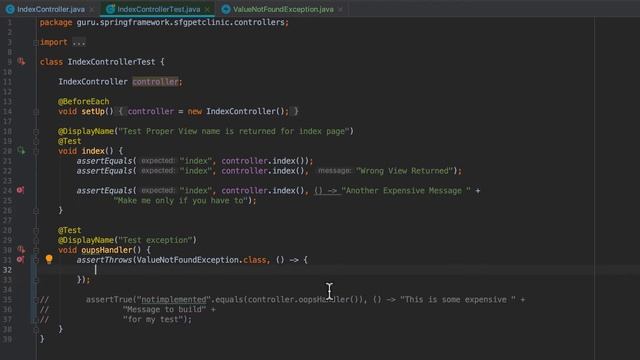Viewport: 640px width, 360px height.
Task: Click the 'message:' parameter hint on line 22
Action: coord(335,171)
